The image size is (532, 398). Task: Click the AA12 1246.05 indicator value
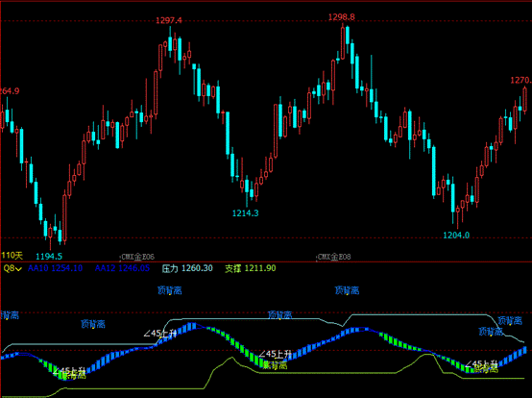point(122,268)
